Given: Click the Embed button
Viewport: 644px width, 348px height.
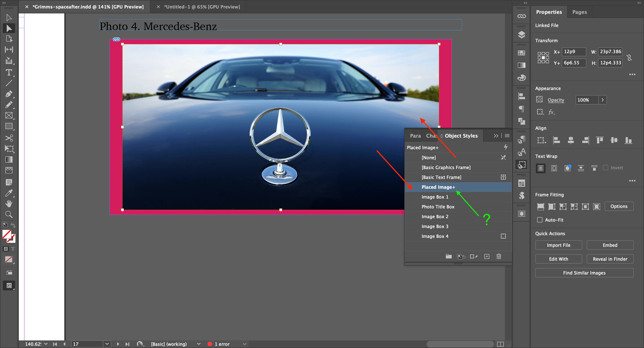Looking at the screenshot, I should click(x=610, y=245).
